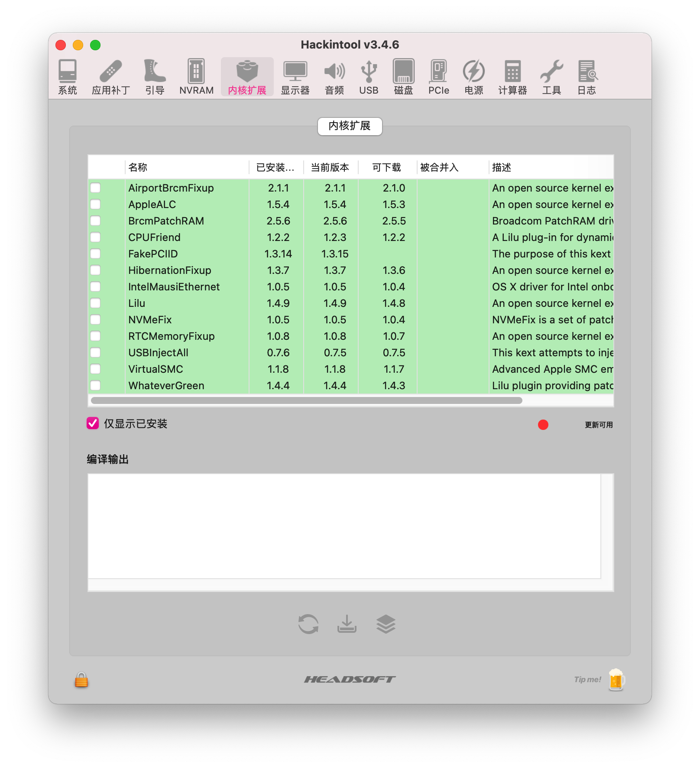Check the Lilu kext checkbox
The width and height of the screenshot is (700, 768).
[95, 303]
